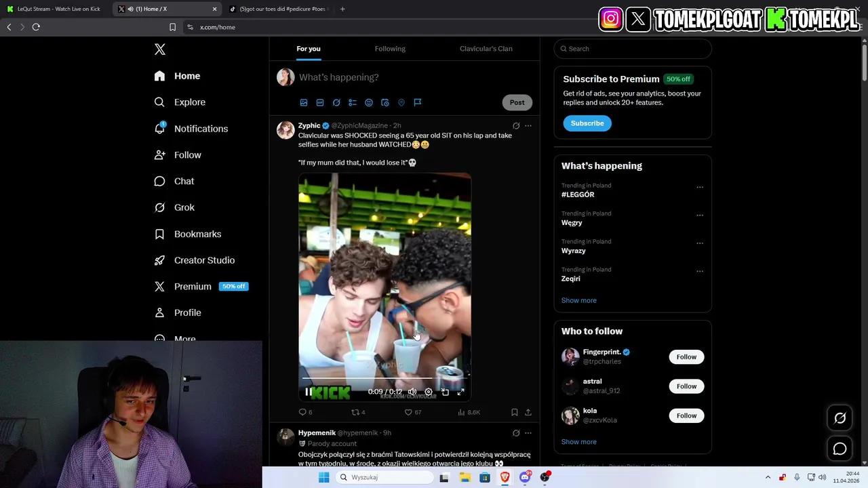This screenshot has width=868, height=488.
Task: Bookmark page icon in address bar
Action: [x=172, y=27]
